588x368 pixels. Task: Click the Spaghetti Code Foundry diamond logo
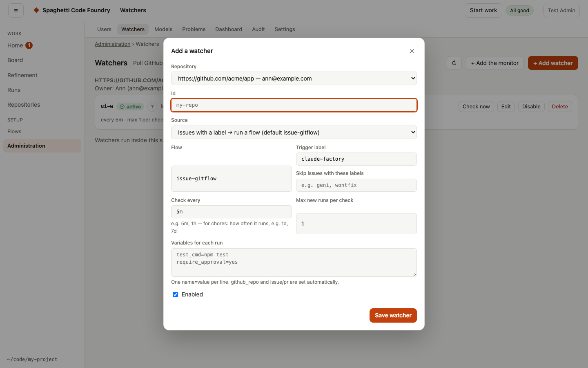(36, 10)
